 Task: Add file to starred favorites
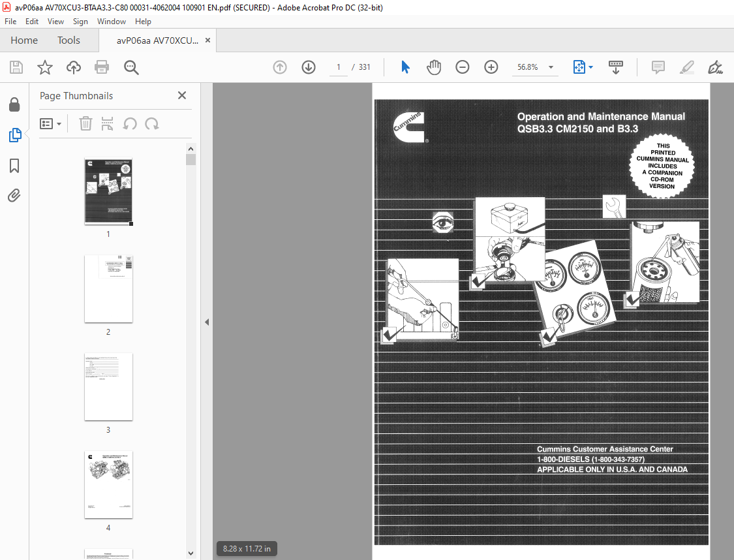[45, 67]
